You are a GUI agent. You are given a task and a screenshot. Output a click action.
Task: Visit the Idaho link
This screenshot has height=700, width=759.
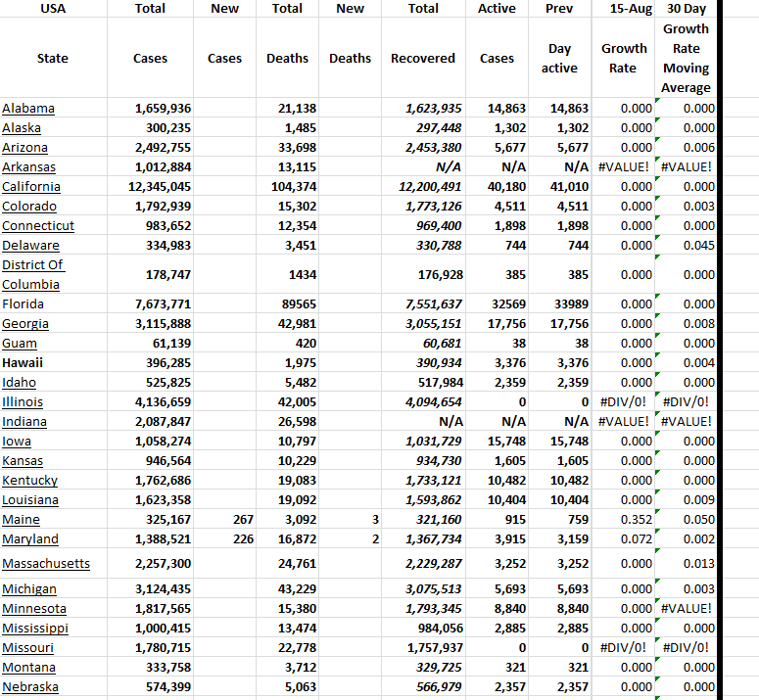[19, 383]
